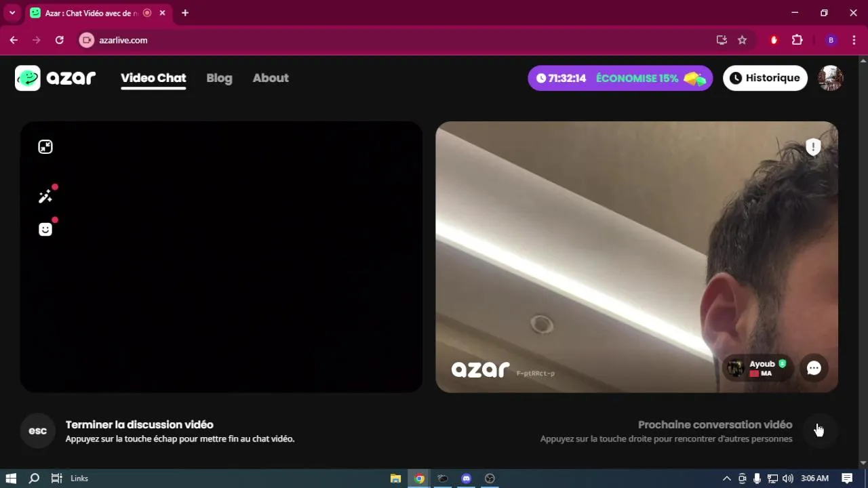The image size is (868, 488).
Task: Click Terminer la discussion vidéo
Action: point(139,424)
